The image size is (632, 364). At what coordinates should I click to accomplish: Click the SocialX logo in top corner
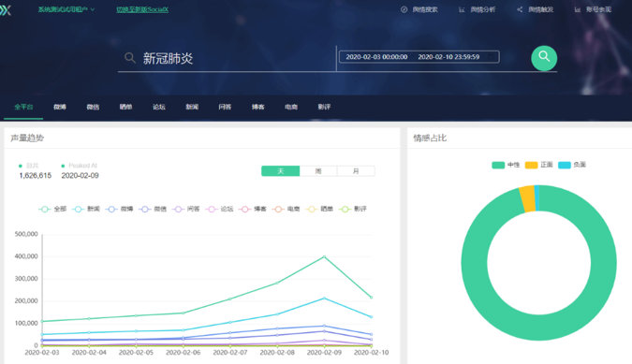tap(6, 10)
